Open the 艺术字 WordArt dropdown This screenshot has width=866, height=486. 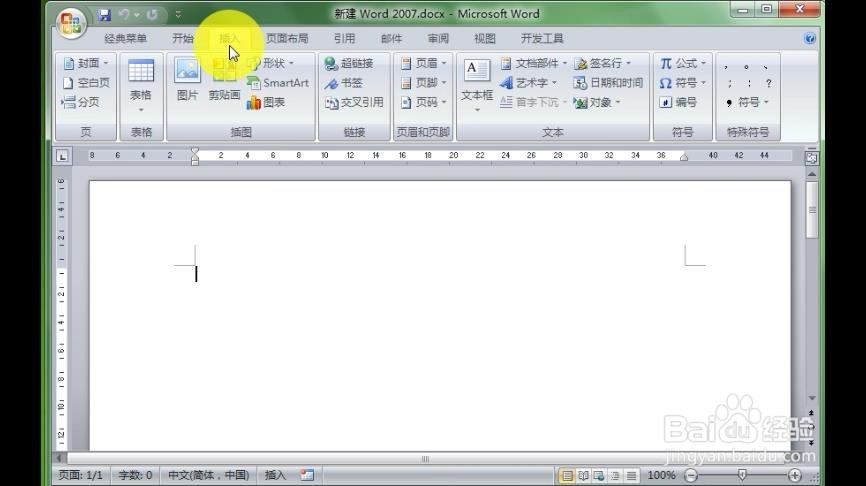529,83
